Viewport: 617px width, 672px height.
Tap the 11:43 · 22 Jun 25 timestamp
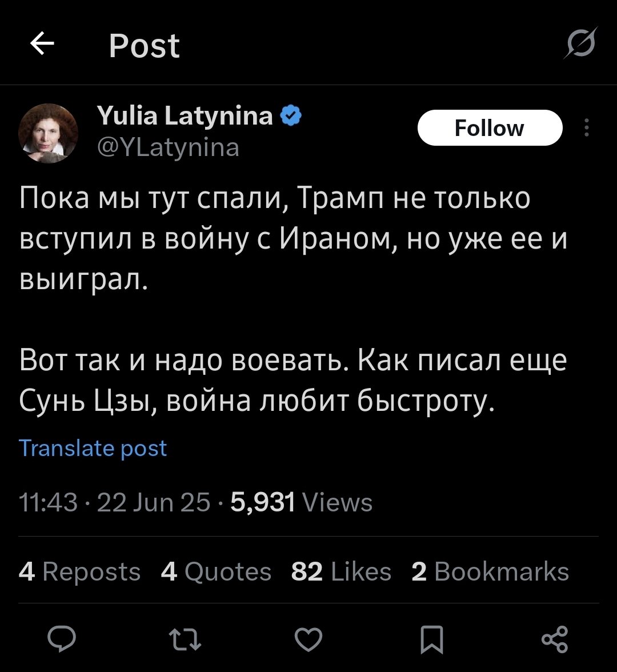coord(114,503)
